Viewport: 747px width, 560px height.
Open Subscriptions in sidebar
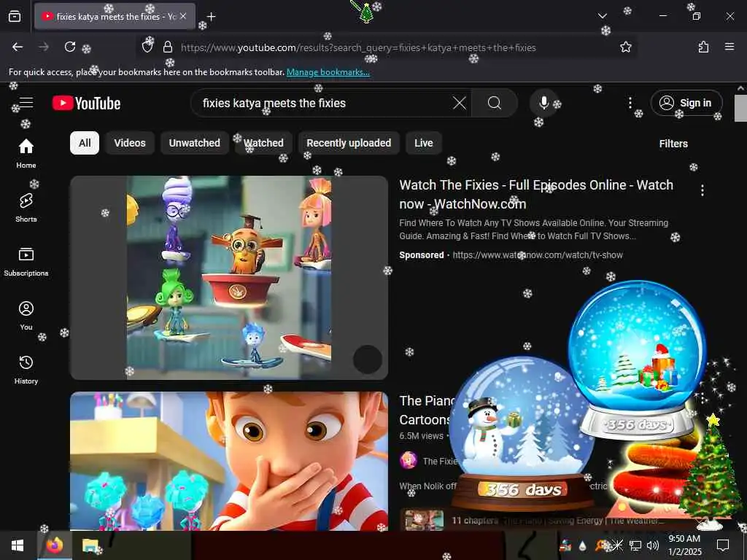[x=26, y=262]
